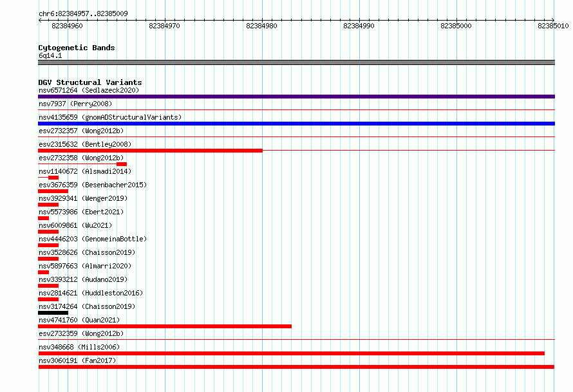Click the 82384980 ruler coordinate
This screenshot has height=392, width=573.
(261, 26)
